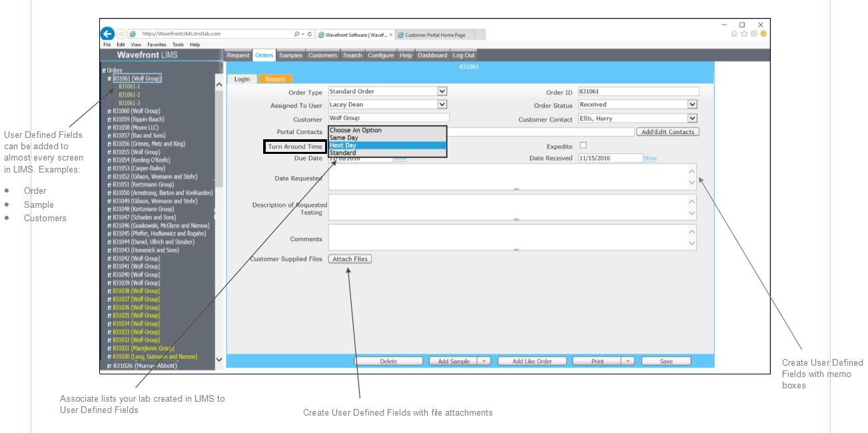The image size is (868, 433).
Task: Go to the Configure nav tab
Action: 380,55
